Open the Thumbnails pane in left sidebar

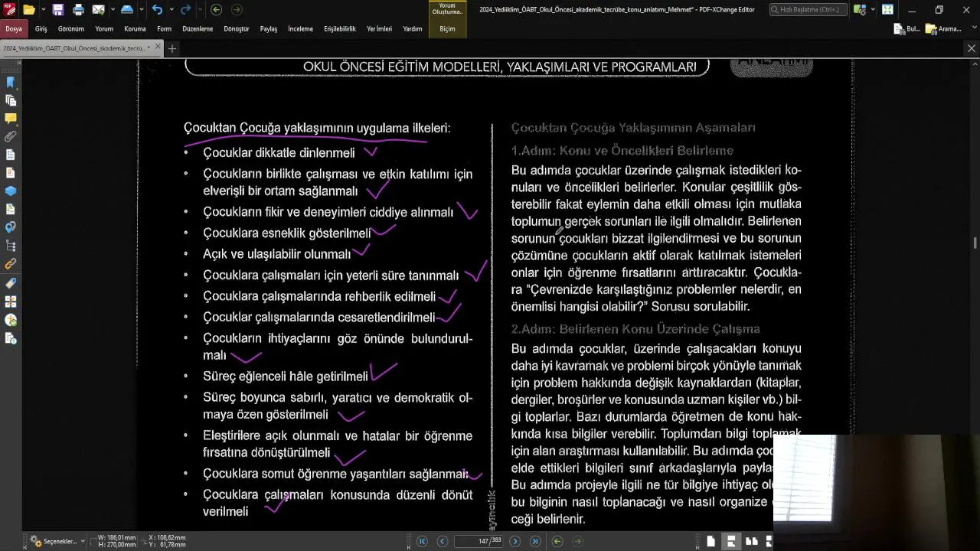[11, 100]
